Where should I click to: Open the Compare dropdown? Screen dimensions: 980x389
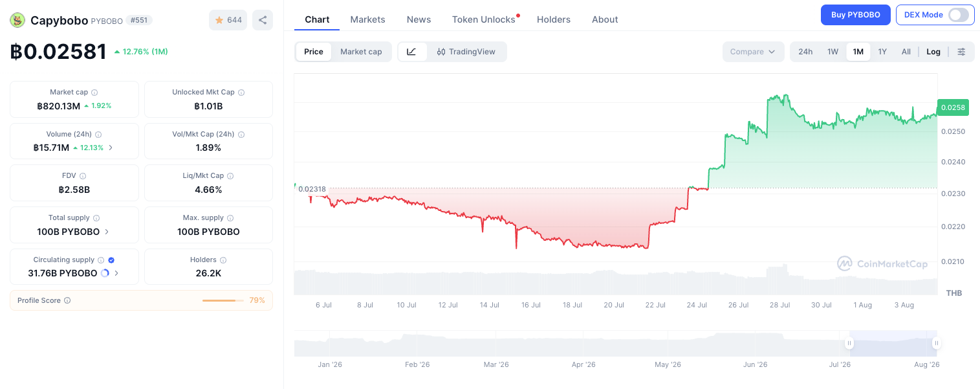tap(753, 52)
